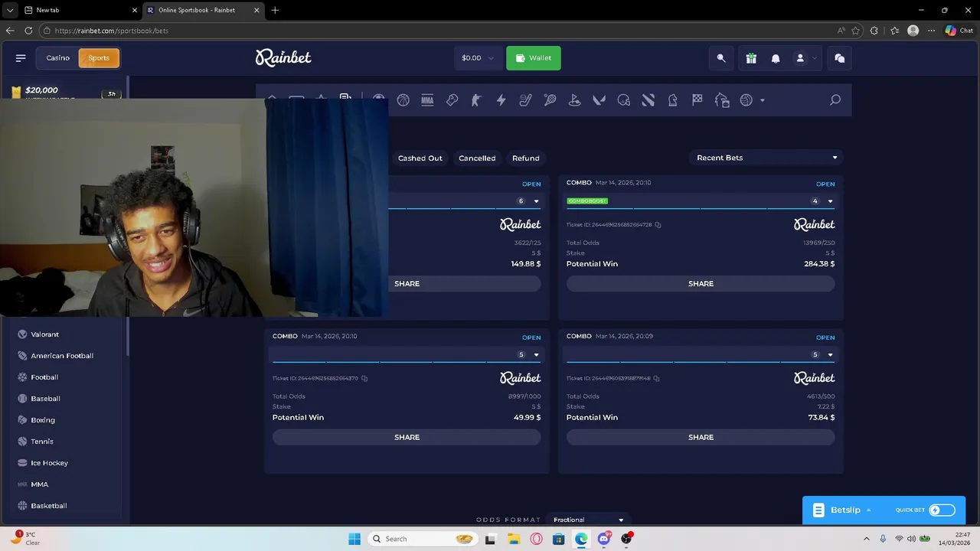Open the Recent Bets sort dropdown
Screen dimensions: 980x551
[x=766, y=158]
